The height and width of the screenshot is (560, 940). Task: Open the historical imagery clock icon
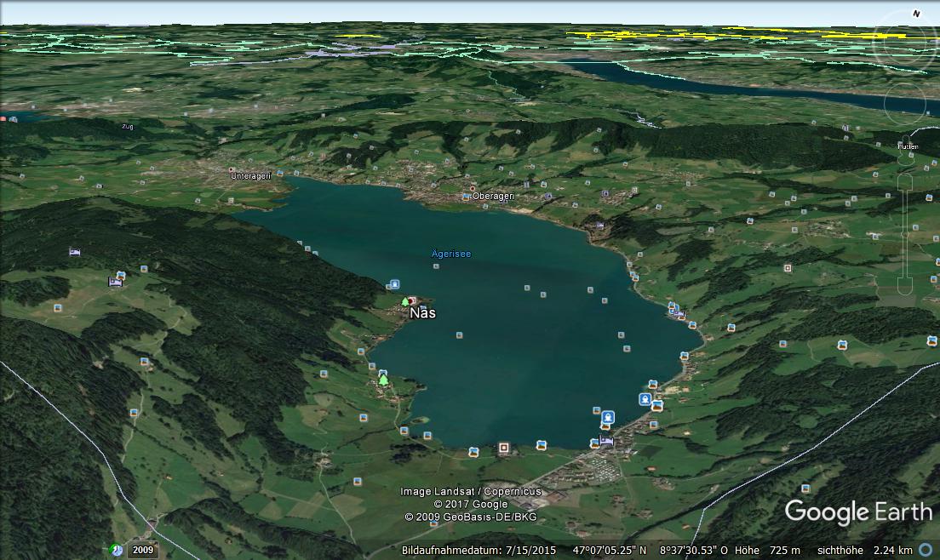click(117, 550)
